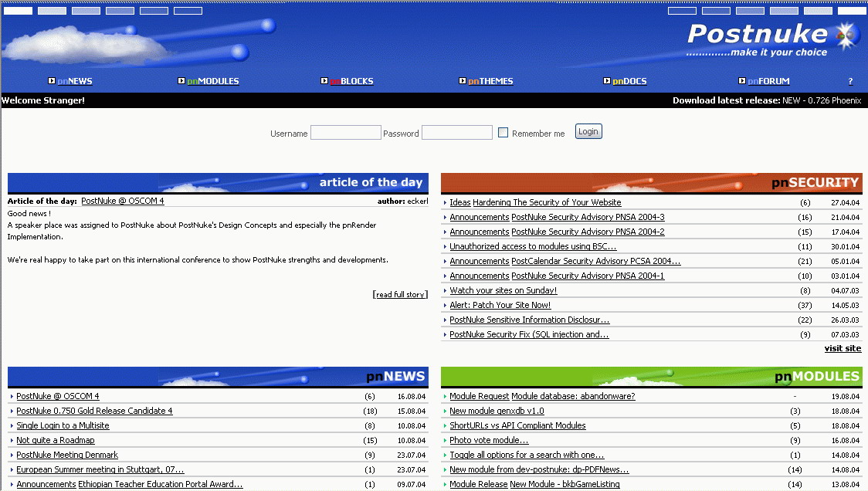The image size is (868, 491).
Task: Click the Login button
Action: 588,132
